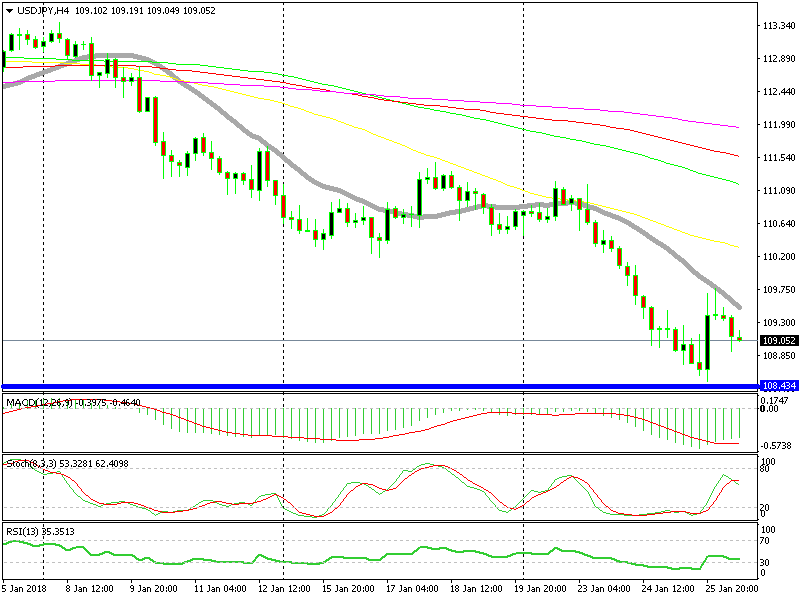This screenshot has height=600, width=800.
Task: Click the 108.850 price axis label
Action: [x=779, y=356]
